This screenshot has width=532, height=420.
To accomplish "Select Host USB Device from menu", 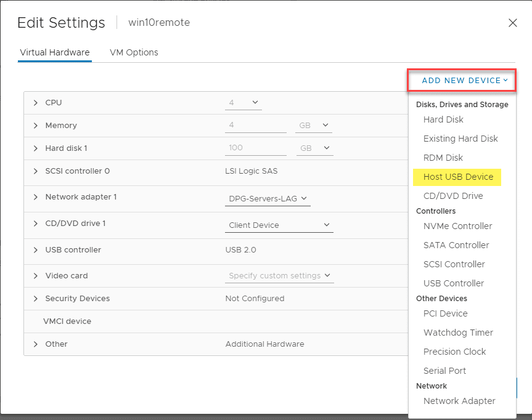I will [x=458, y=177].
